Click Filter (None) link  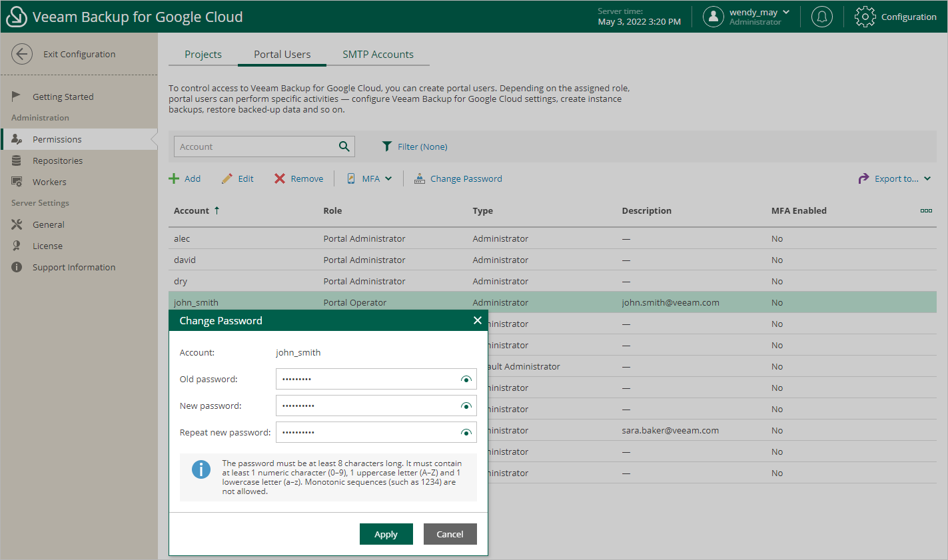(x=422, y=146)
